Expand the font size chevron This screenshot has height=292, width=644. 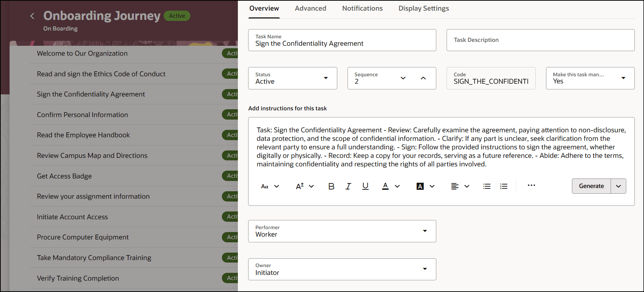311,186
